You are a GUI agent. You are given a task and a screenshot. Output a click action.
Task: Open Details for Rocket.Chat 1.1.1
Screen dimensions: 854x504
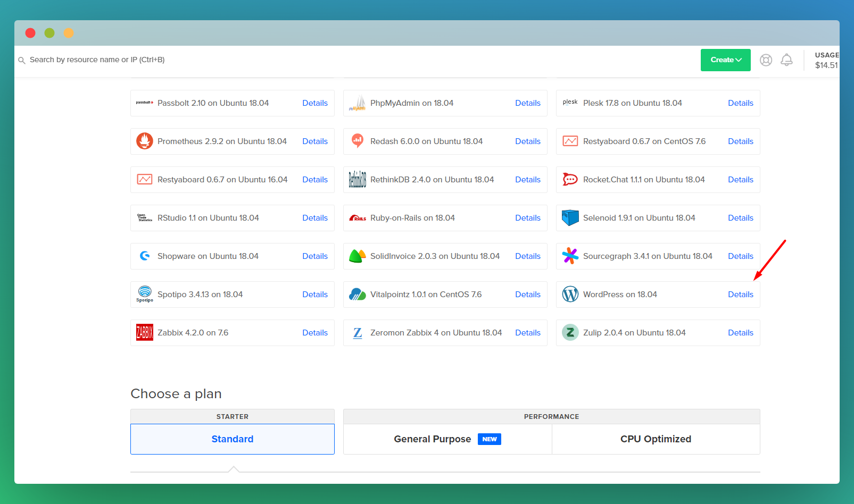tap(741, 180)
